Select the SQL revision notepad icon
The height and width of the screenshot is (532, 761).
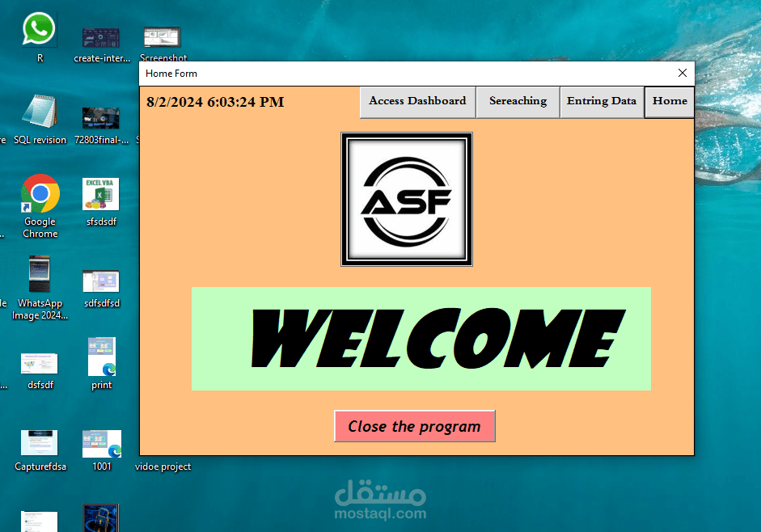[40, 120]
